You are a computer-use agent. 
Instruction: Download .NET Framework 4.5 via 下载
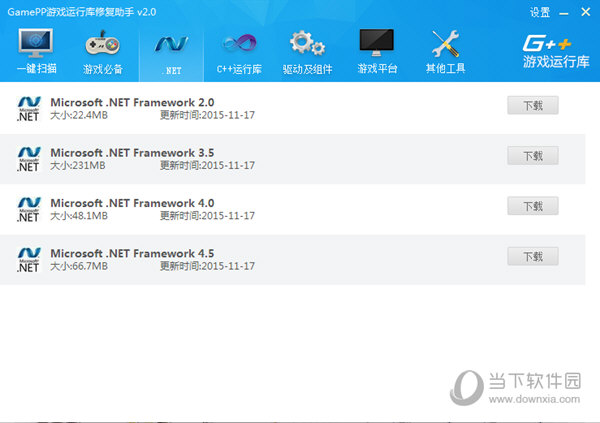(533, 256)
